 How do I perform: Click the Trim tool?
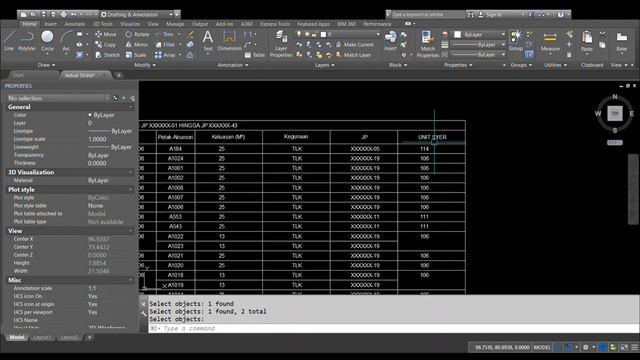coord(164,34)
